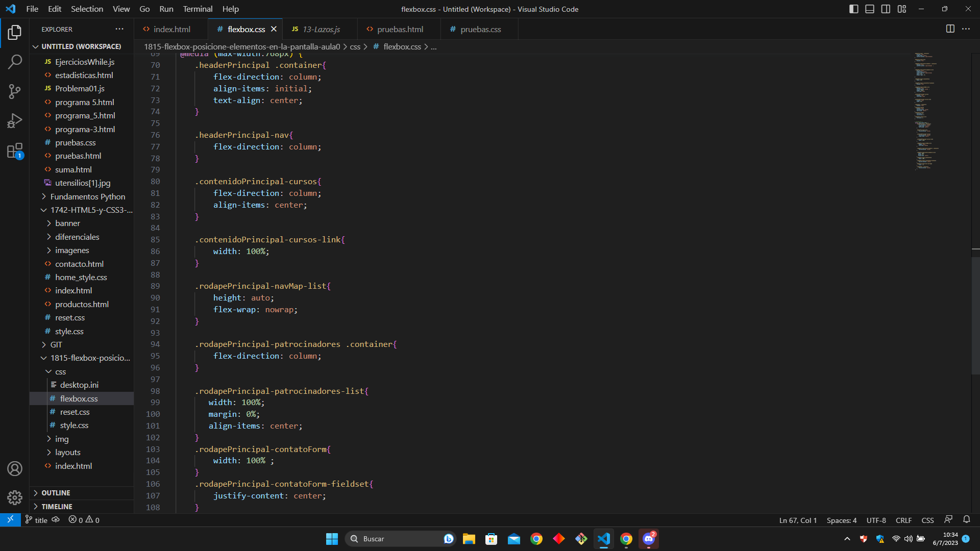This screenshot has height=551, width=980.
Task: Click the volume icon in system tray
Action: pyautogui.click(x=908, y=539)
